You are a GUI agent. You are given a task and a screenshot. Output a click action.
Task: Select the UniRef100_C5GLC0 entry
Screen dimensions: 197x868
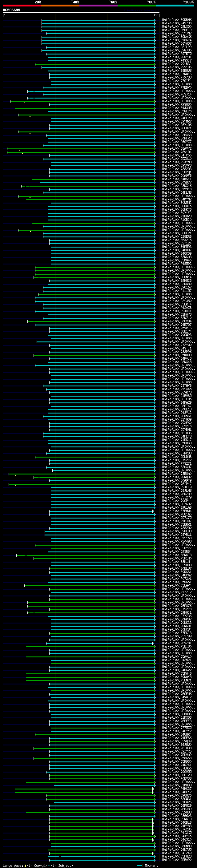(x=176, y=111)
